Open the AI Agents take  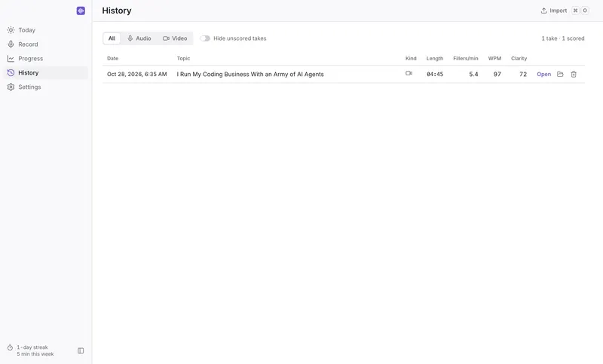[543, 74]
